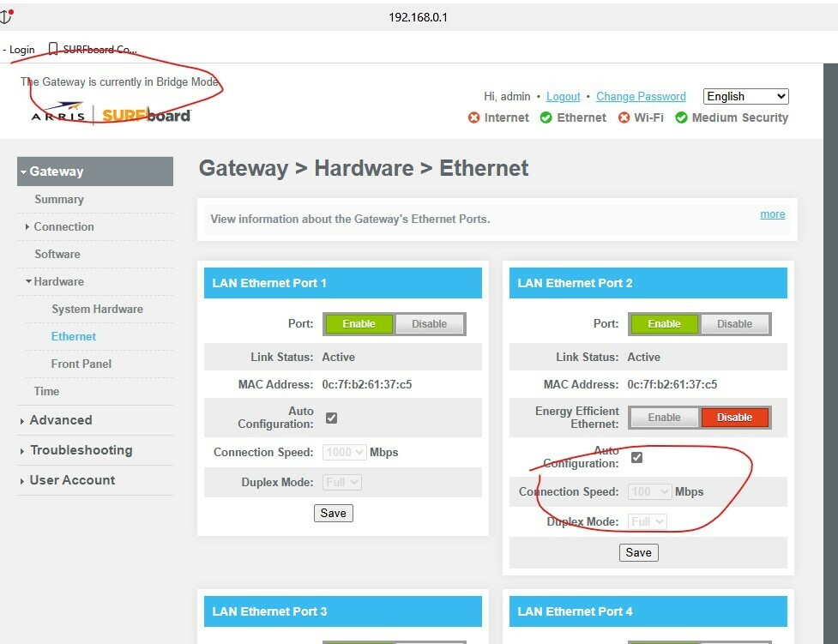Screen dimensions: 838x644
Task: Expand the Troubleshooting menu section
Action: [81, 450]
